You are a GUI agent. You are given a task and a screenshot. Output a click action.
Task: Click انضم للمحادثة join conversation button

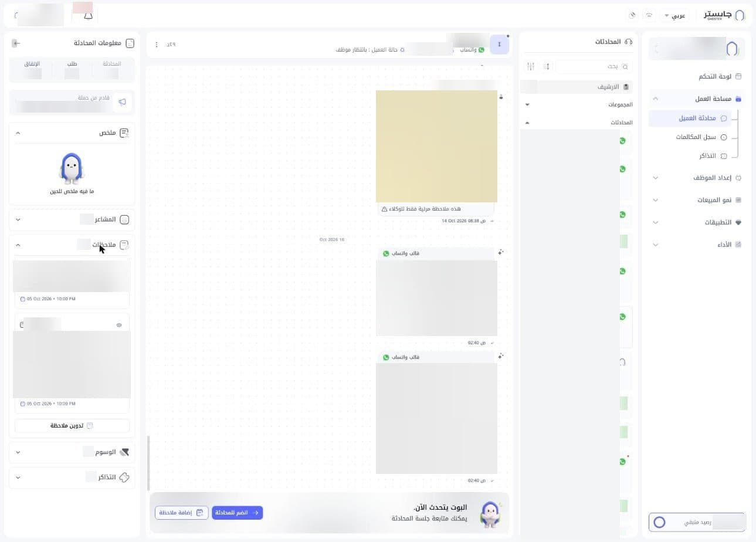237,513
